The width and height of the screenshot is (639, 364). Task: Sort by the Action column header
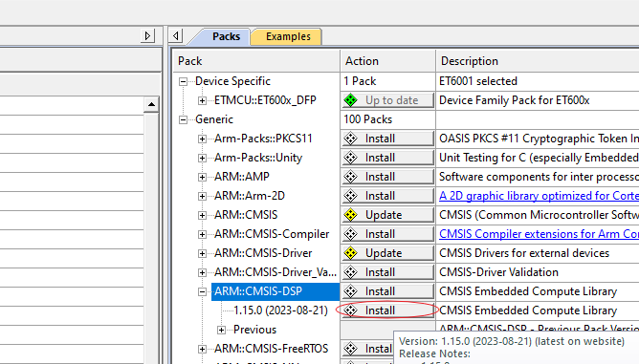point(388,61)
